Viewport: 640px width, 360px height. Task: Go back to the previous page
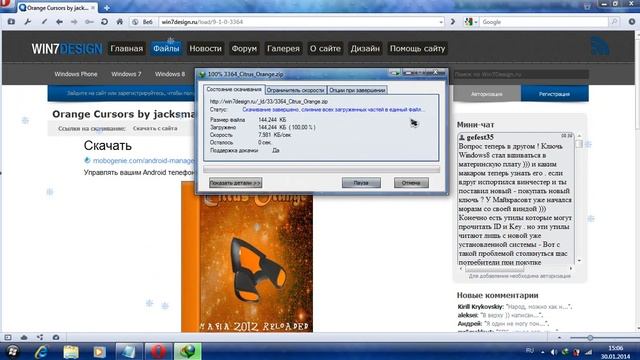click(59, 22)
